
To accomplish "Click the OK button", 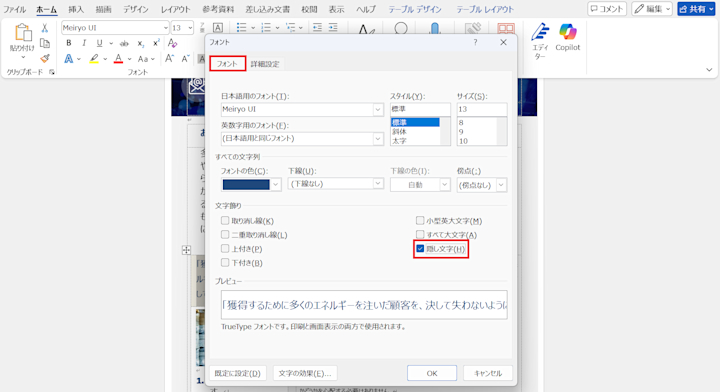I will [432, 373].
